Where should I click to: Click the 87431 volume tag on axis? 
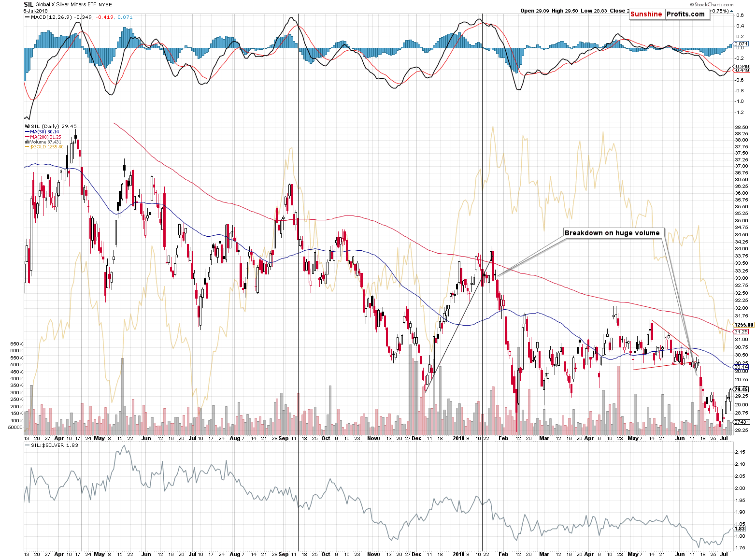pyautogui.click(x=742, y=422)
